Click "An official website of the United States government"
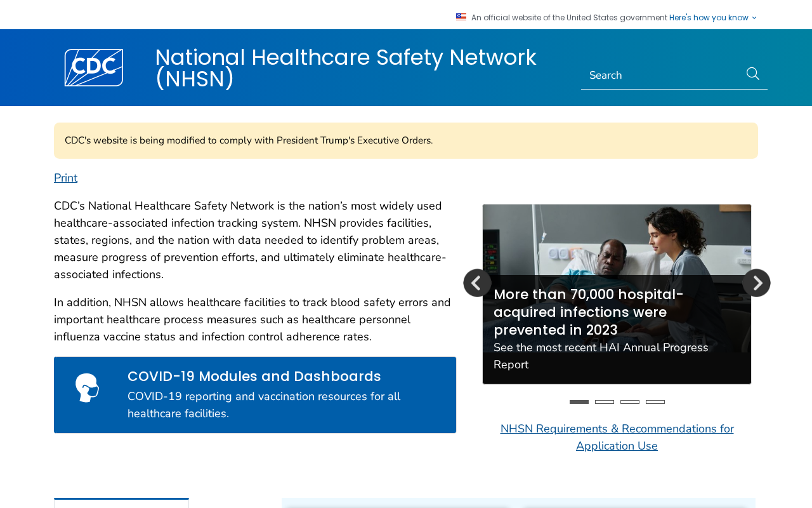This screenshot has width=812, height=508. click(569, 18)
